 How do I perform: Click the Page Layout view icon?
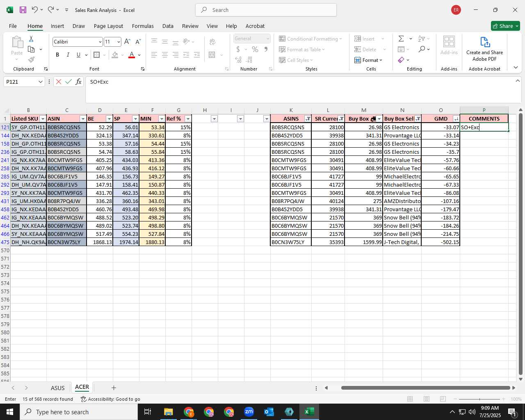[426, 399]
